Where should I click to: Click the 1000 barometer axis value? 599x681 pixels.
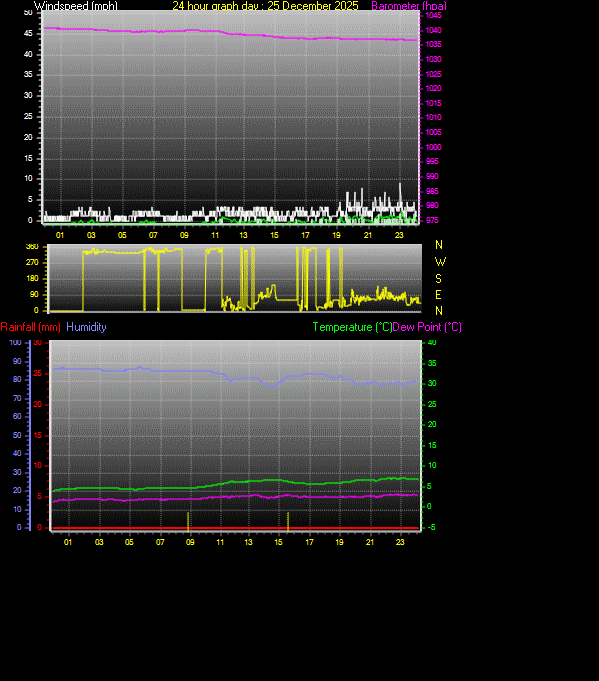tap(433, 147)
